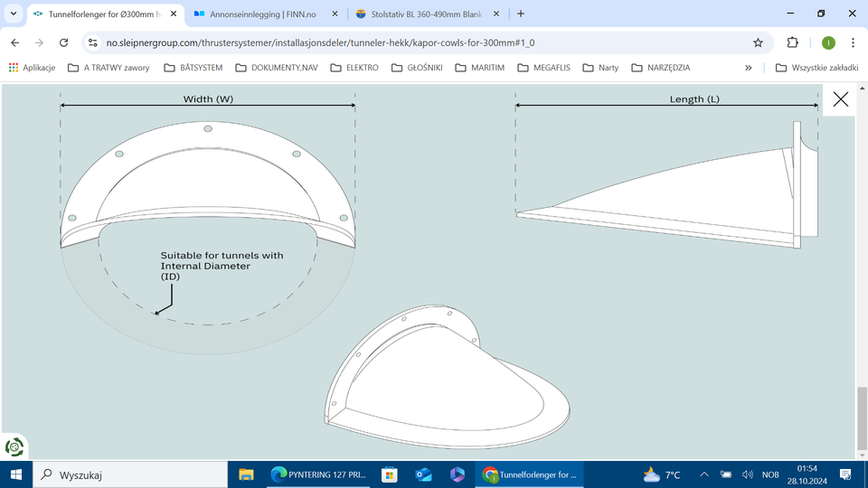Switch the NOB keyboard input language
This screenshot has width=868, height=488.
click(770, 474)
